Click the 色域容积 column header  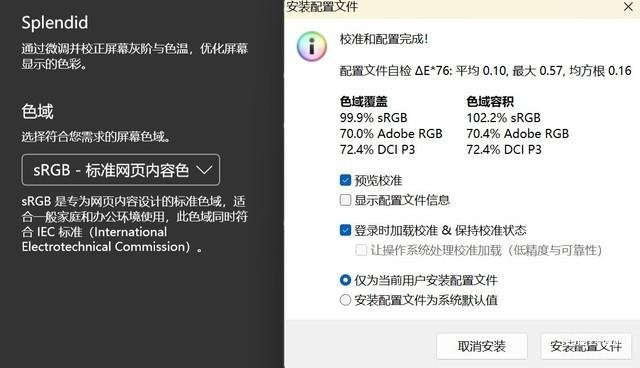tap(490, 101)
